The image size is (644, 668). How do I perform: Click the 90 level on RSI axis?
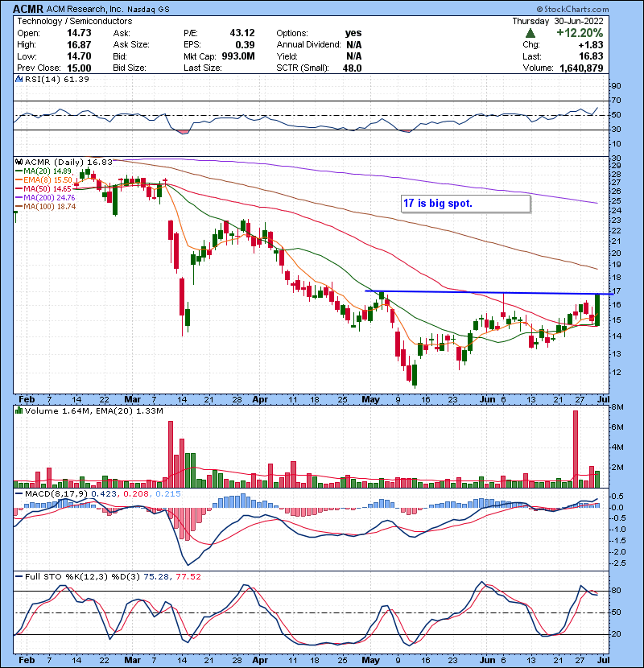(x=616, y=86)
